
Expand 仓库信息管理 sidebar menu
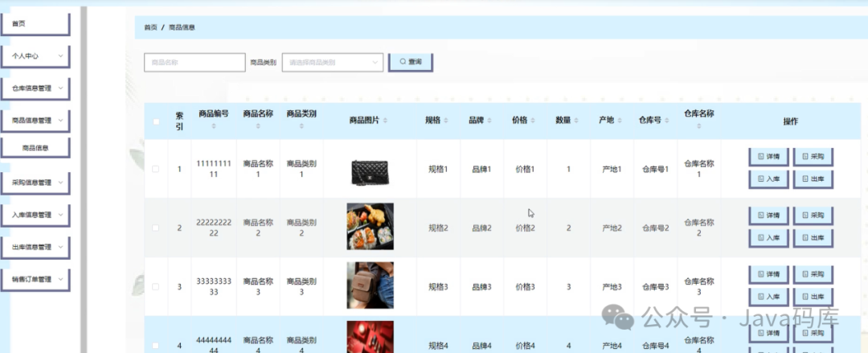tap(35, 88)
